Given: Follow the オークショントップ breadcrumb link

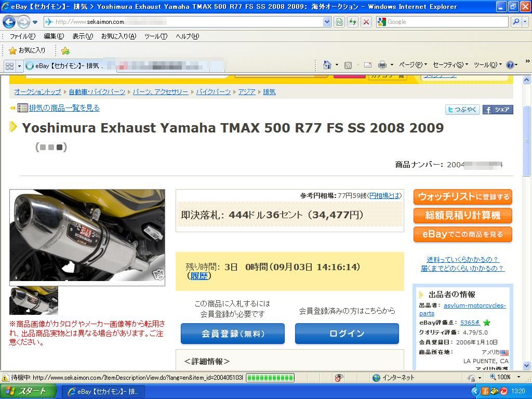Looking at the screenshot, I should click(37, 91).
